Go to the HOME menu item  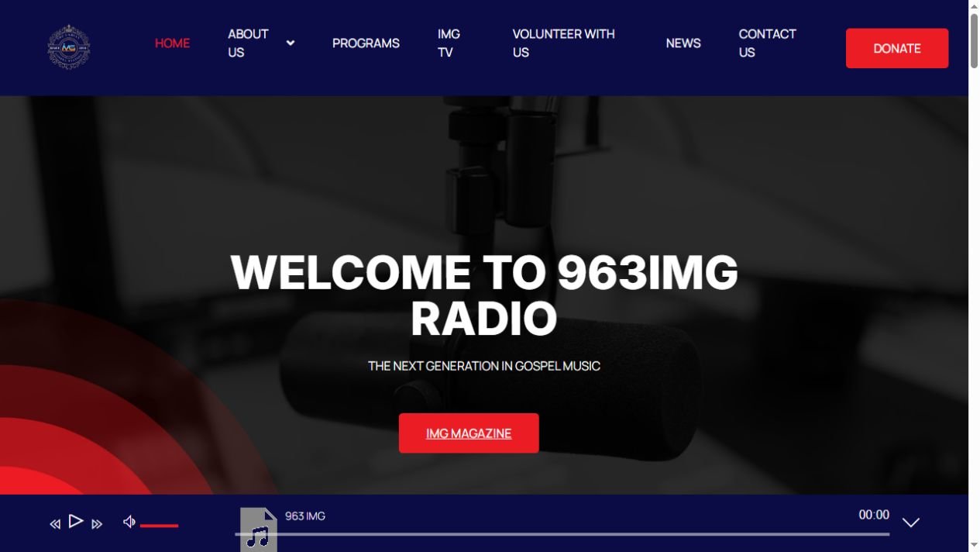click(172, 43)
